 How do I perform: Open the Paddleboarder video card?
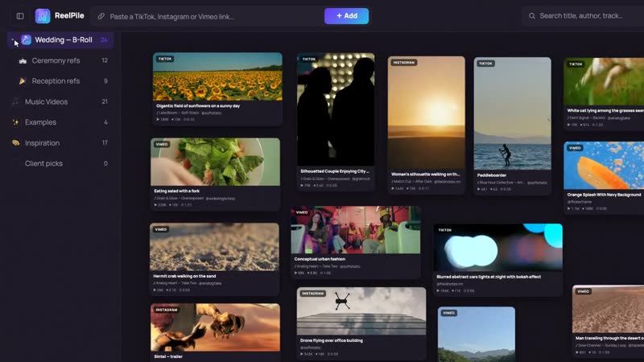pos(512,125)
